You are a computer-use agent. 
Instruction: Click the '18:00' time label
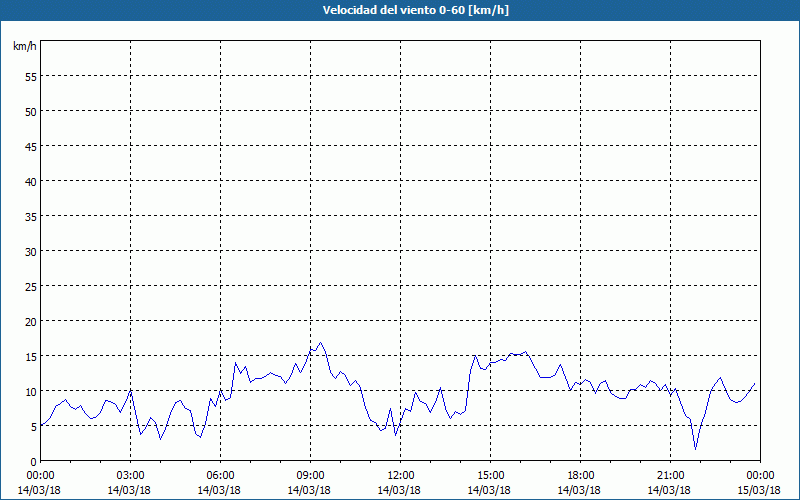(580, 476)
